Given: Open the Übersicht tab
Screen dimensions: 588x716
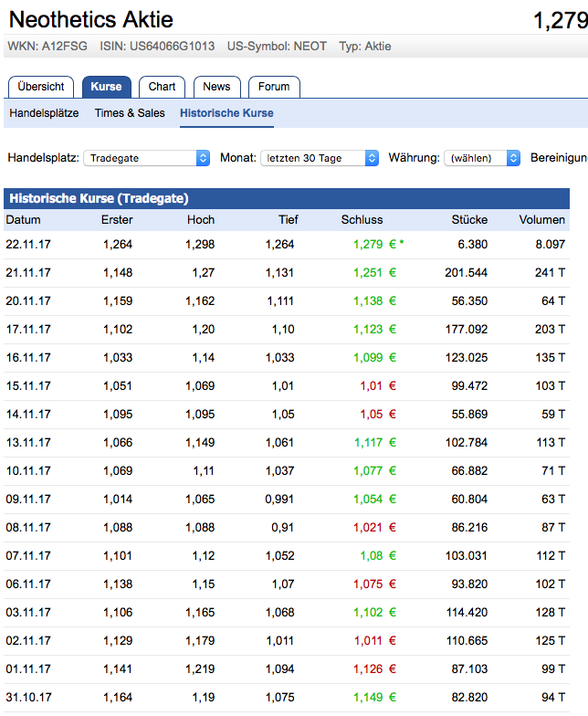Looking at the screenshot, I should (x=41, y=87).
